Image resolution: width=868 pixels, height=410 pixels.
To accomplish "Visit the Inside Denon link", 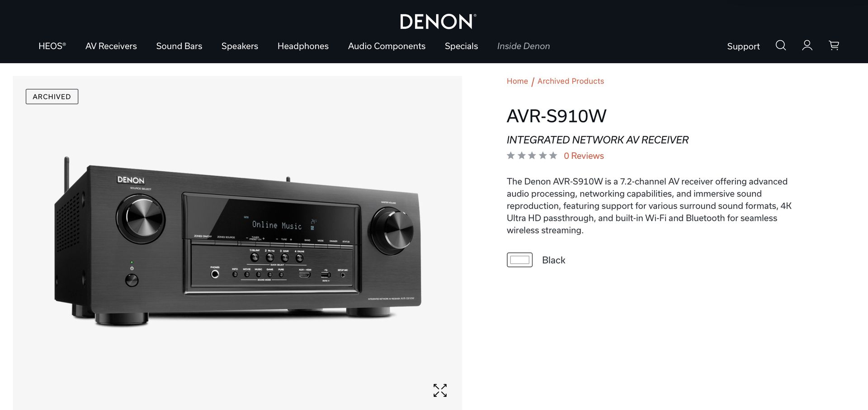I will click(524, 46).
